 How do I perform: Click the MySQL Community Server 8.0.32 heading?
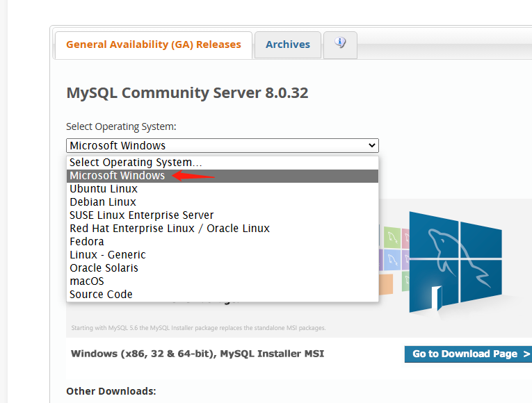[187, 93]
